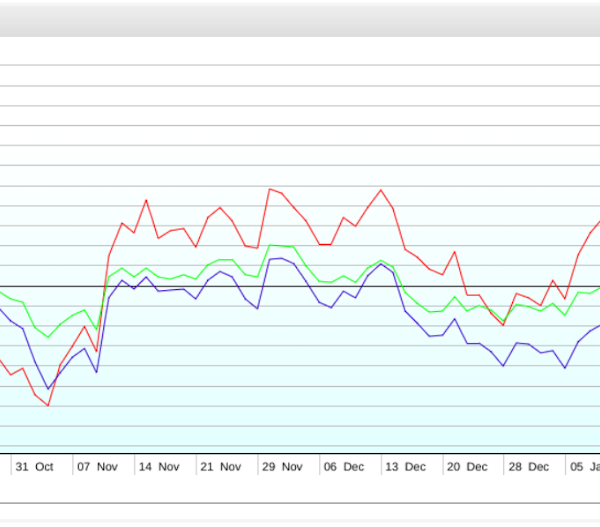Viewport: 600px width, 527px height.
Task: Click the '28 Dec' date label
Action: point(528,466)
